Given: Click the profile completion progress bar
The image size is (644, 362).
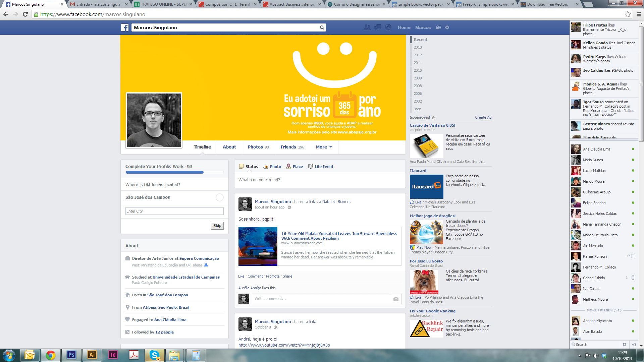Looking at the screenshot, I should [x=174, y=172].
